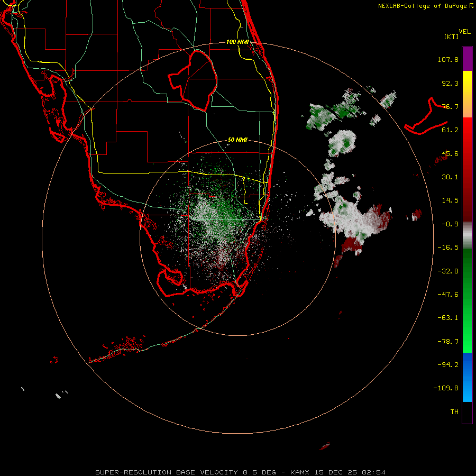This screenshot has width=476, height=476.
Task: Pick the gray near-zero segment of color bar
Action: tap(467, 235)
